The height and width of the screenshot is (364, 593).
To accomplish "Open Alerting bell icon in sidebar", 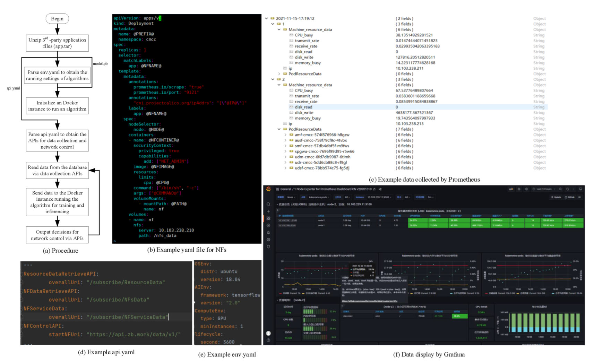I will 268,233.
